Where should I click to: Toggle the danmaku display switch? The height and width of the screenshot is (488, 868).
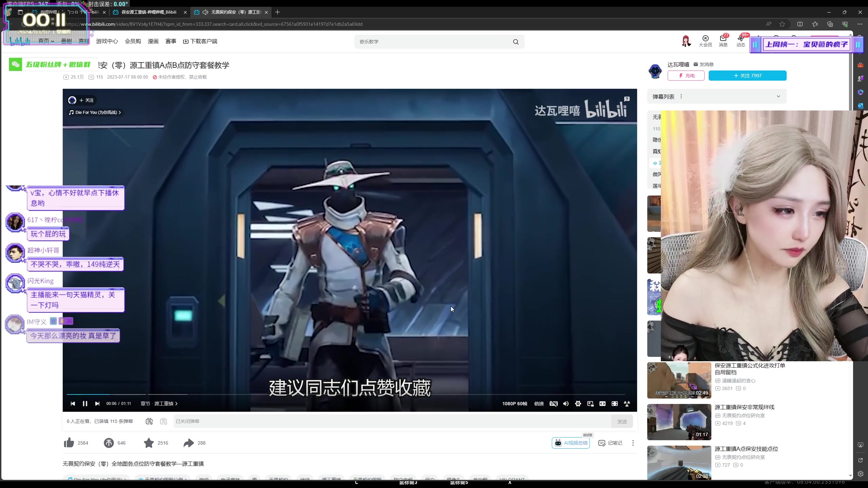pyautogui.click(x=149, y=421)
